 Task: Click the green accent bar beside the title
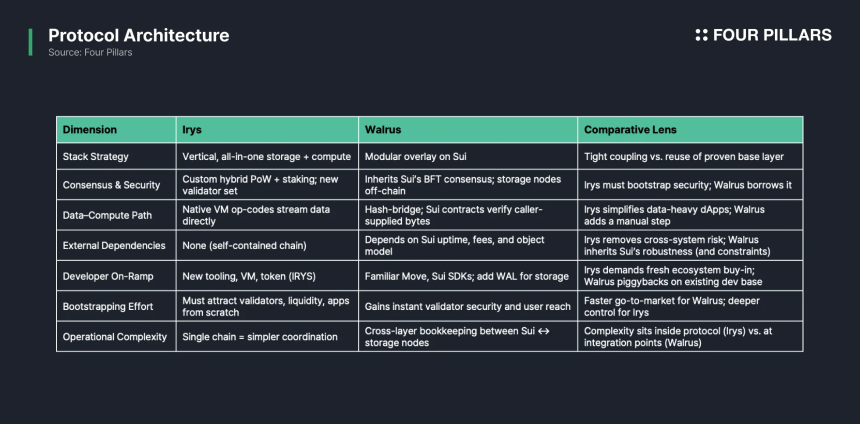click(x=31, y=42)
